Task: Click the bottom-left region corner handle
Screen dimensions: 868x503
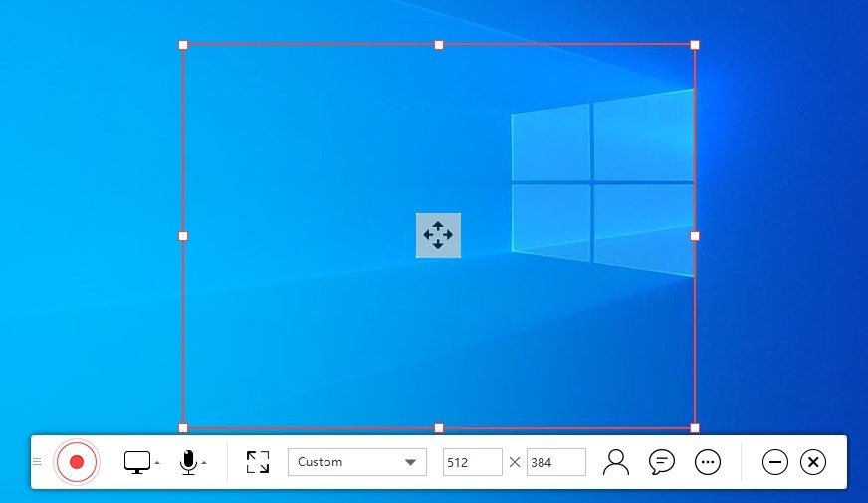Action: pyautogui.click(x=183, y=428)
